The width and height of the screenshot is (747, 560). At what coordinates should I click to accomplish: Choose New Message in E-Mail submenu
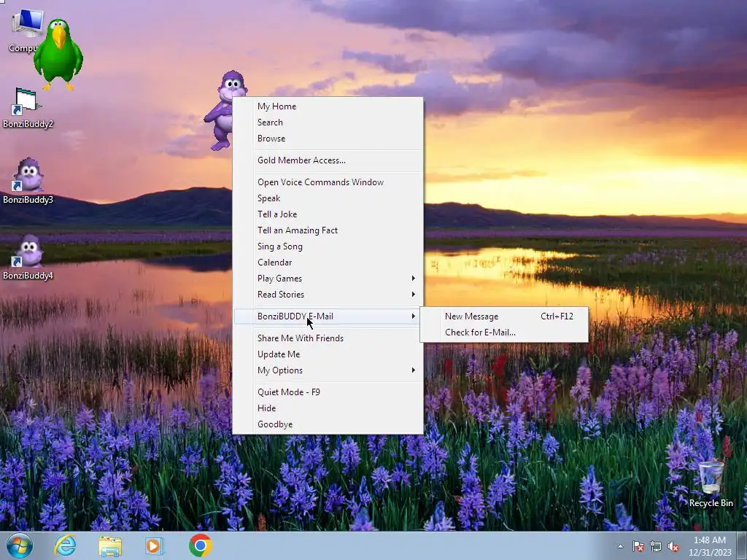504,316
